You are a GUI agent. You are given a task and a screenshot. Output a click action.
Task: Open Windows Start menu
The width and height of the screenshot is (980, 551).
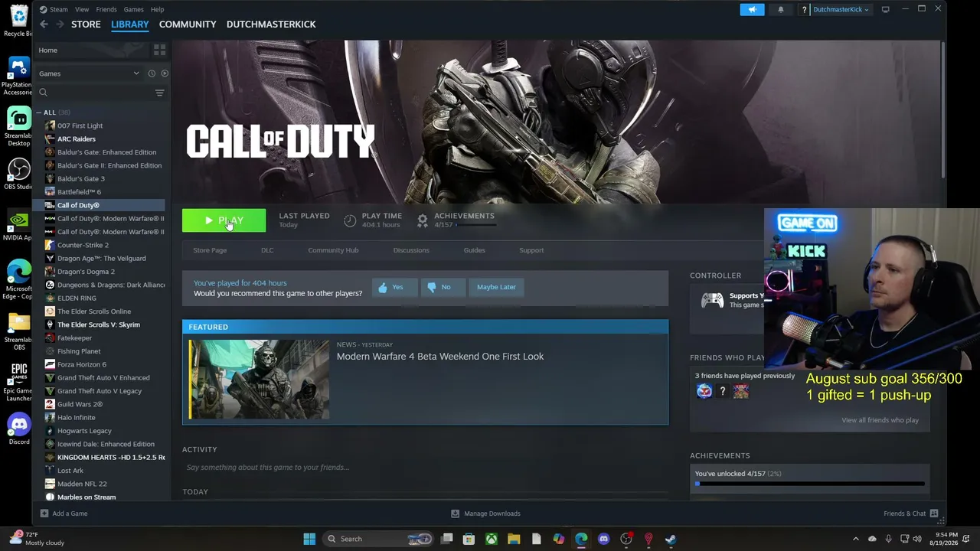pos(309,539)
